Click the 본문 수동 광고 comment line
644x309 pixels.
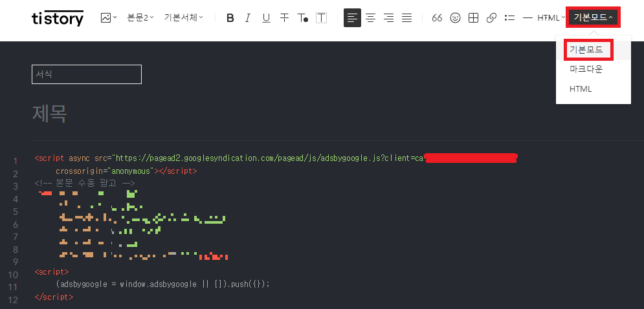pos(85,184)
